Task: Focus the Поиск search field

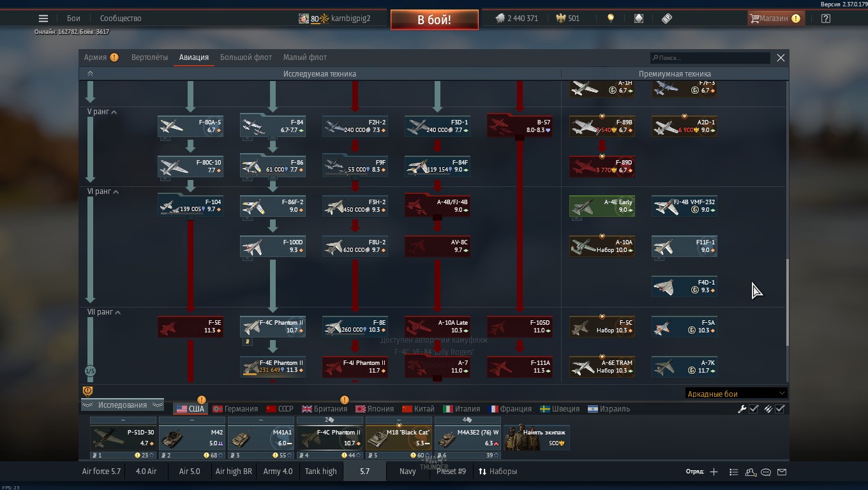Action: coord(710,58)
